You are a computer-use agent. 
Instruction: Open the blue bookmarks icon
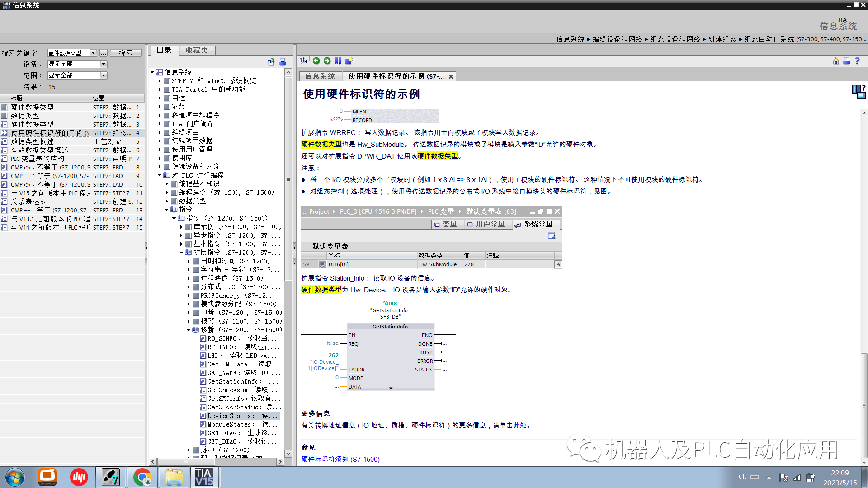coord(338,61)
